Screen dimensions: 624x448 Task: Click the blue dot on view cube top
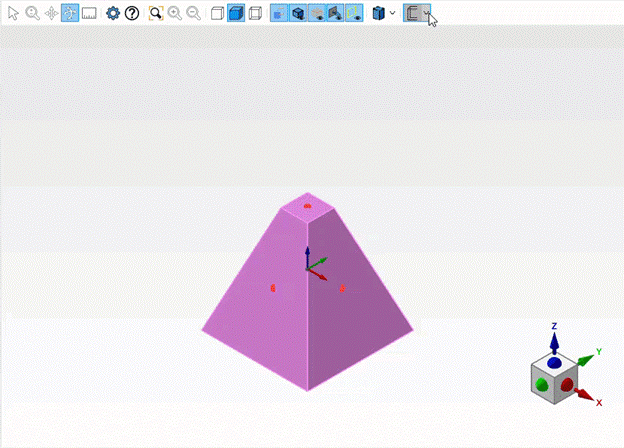point(554,362)
